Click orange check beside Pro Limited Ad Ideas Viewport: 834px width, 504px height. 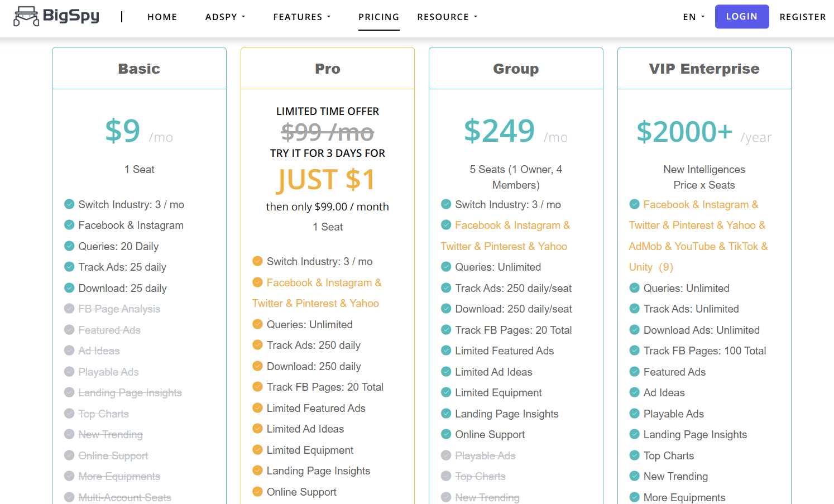(x=257, y=429)
